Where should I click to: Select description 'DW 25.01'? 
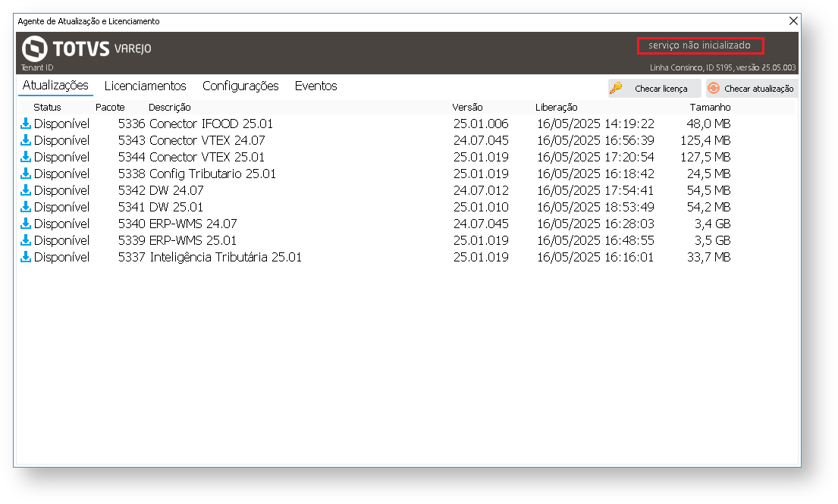point(177,207)
